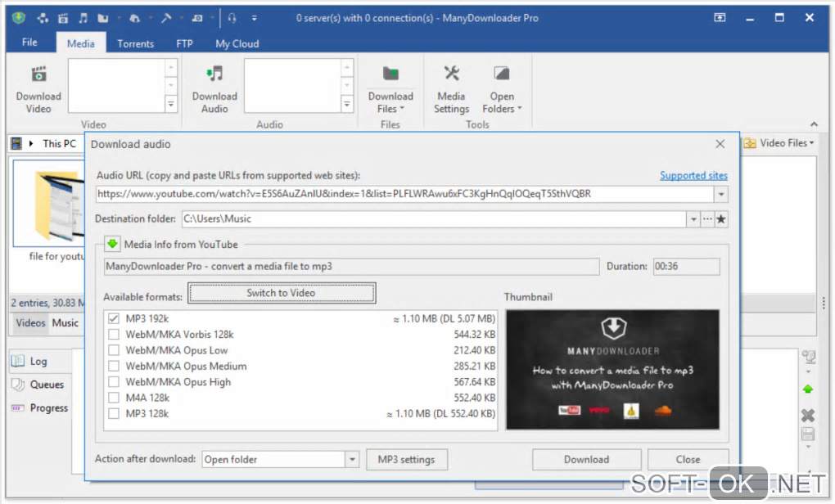Click the green Media Info download arrow
Image resolution: width=835 pixels, height=504 pixels.
(x=112, y=245)
